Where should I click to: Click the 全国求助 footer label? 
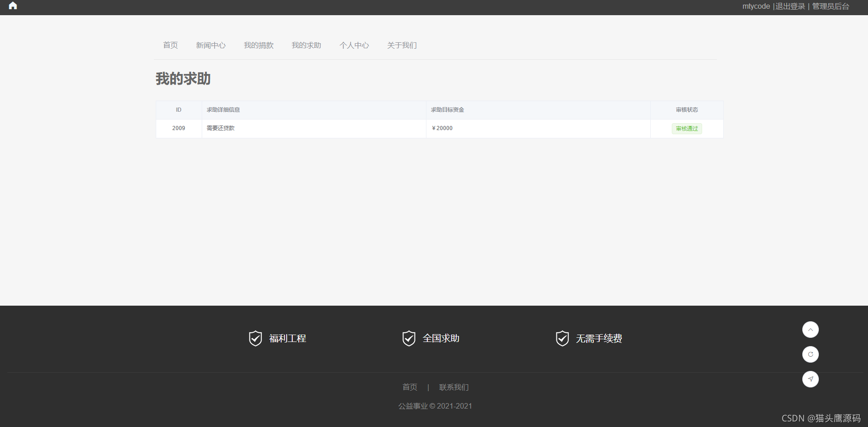point(441,338)
